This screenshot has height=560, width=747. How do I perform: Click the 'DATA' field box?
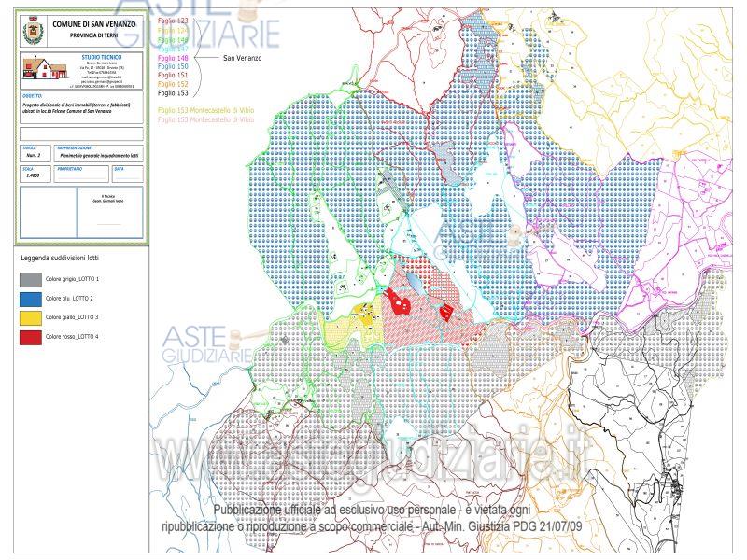(x=128, y=175)
